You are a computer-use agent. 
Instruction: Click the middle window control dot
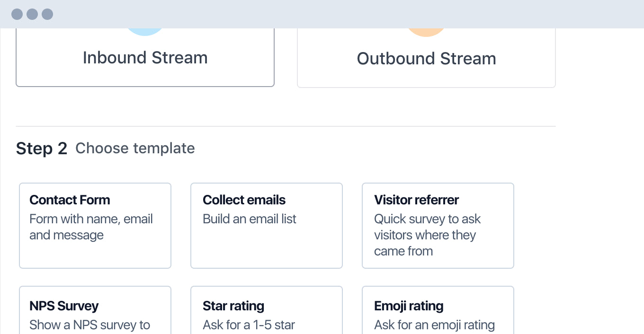(x=32, y=14)
